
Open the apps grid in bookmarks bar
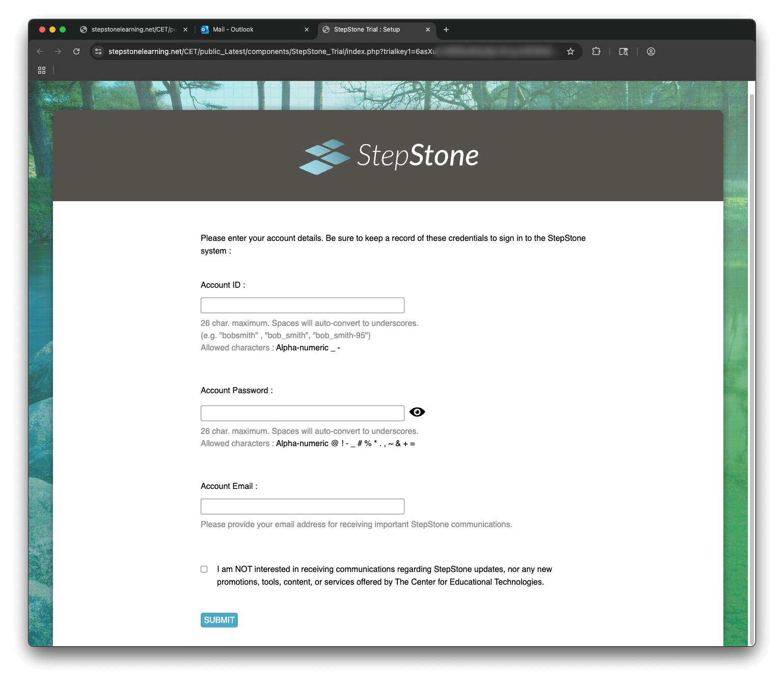42,70
